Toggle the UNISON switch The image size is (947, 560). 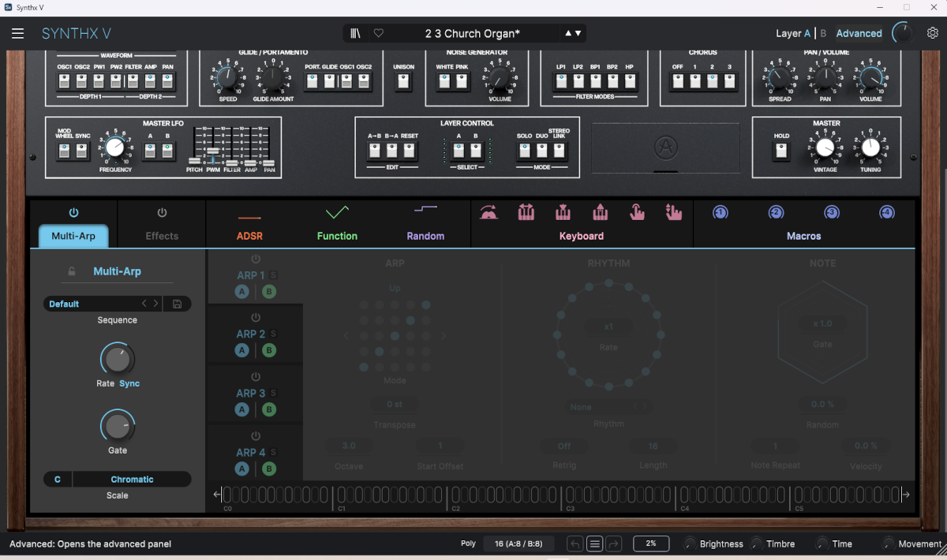tap(403, 81)
